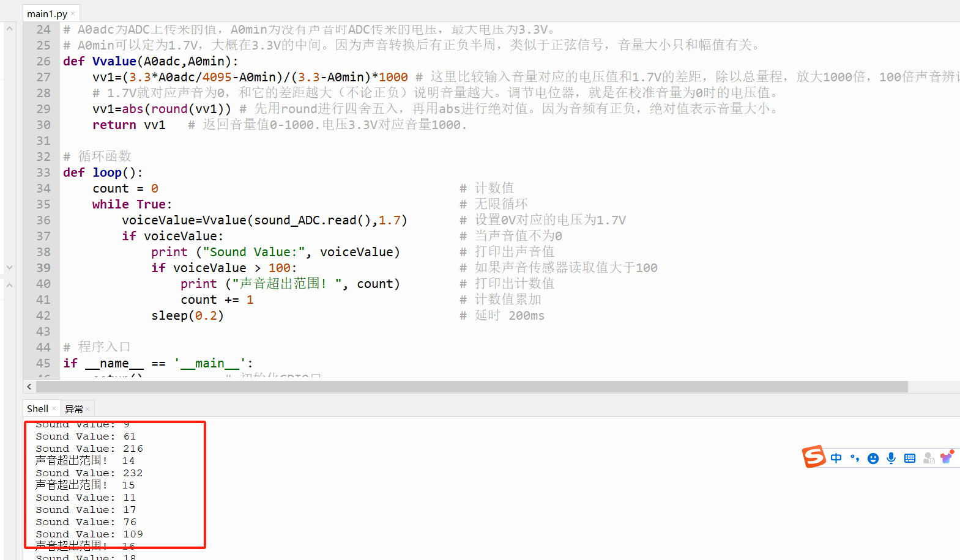Select the Shell tab
This screenshot has height=560, width=960.
coord(37,409)
